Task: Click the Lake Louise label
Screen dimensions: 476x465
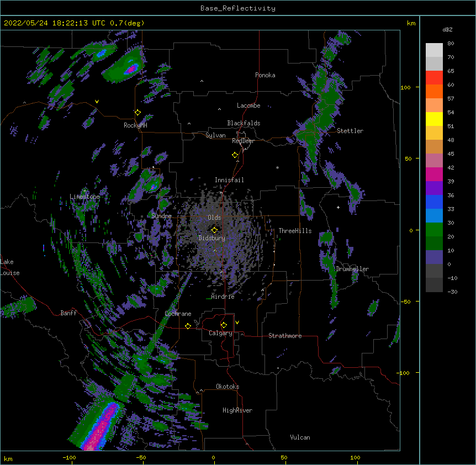Action: 9,267
